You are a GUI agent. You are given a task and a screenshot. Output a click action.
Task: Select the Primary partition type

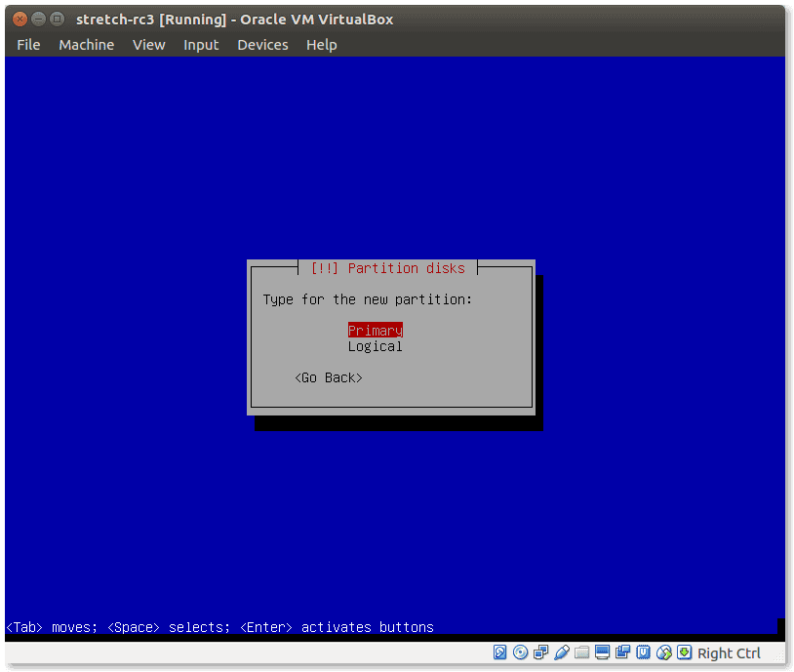pos(375,331)
